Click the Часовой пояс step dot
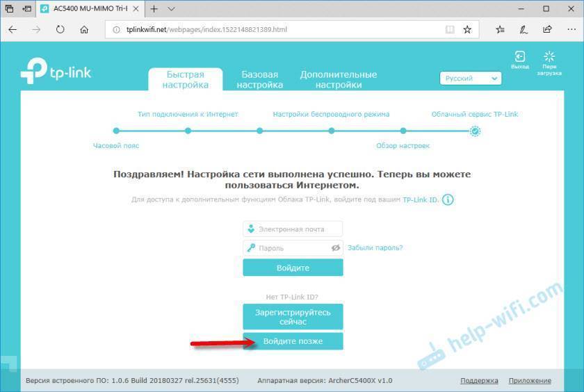 [x=116, y=131]
